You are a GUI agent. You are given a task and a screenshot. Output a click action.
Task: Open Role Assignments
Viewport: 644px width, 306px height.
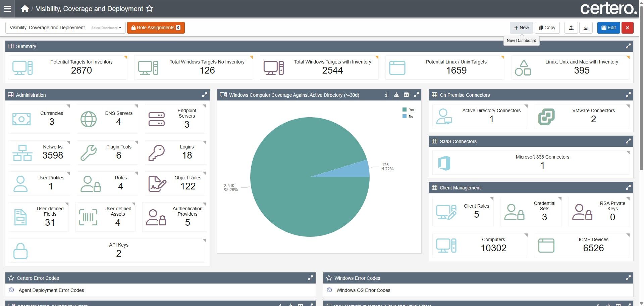(156, 28)
